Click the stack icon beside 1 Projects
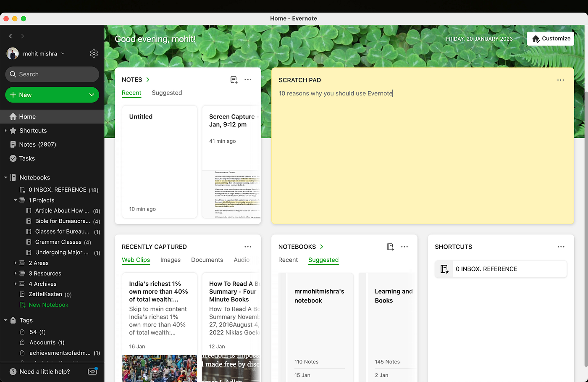588x382 pixels. point(22,200)
